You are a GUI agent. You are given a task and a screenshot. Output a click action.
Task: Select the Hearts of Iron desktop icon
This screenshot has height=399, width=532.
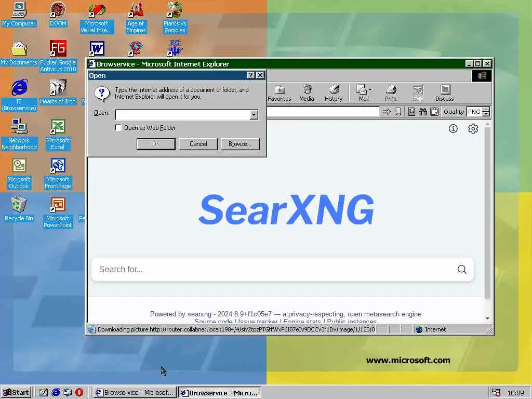coord(58,92)
